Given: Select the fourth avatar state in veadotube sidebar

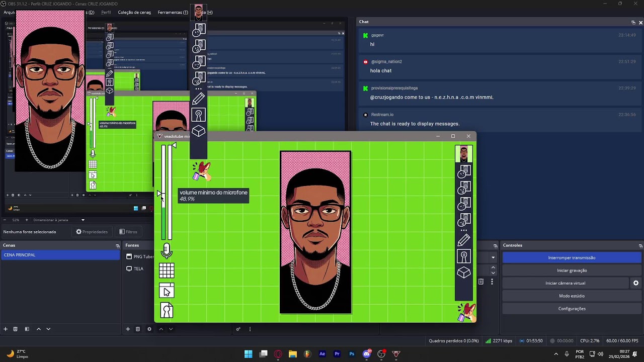Looking at the screenshot, I should tap(464, 204).
